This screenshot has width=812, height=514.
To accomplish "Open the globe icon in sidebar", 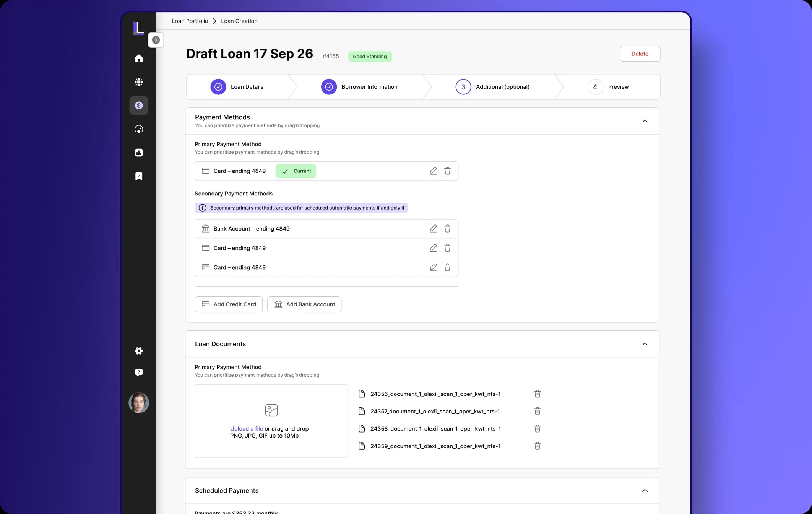I will [x=139, y=82].
